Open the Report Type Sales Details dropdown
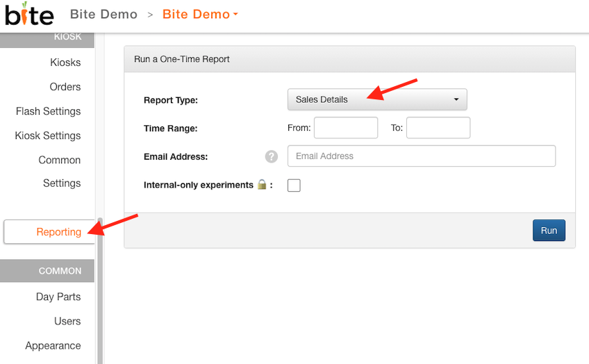The height and width of the screenshot is (364, 589). [x=376, y=99]
